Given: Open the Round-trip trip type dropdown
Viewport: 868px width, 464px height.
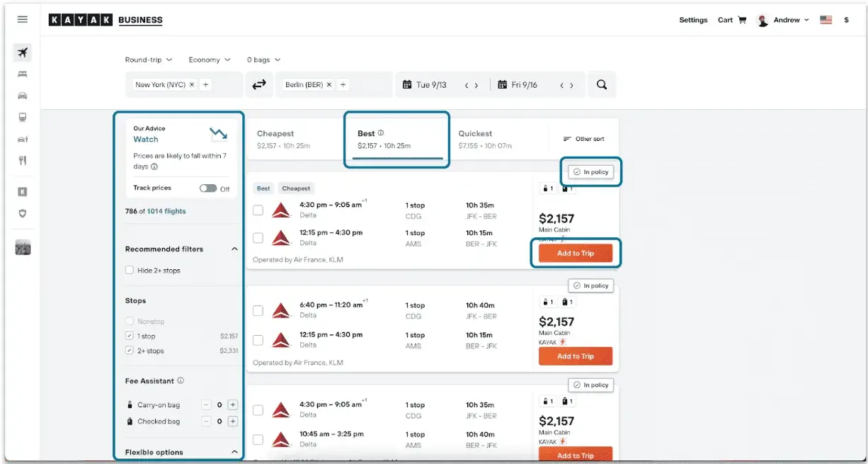Looking at the screenshot, I should click(x=149, y=60).
